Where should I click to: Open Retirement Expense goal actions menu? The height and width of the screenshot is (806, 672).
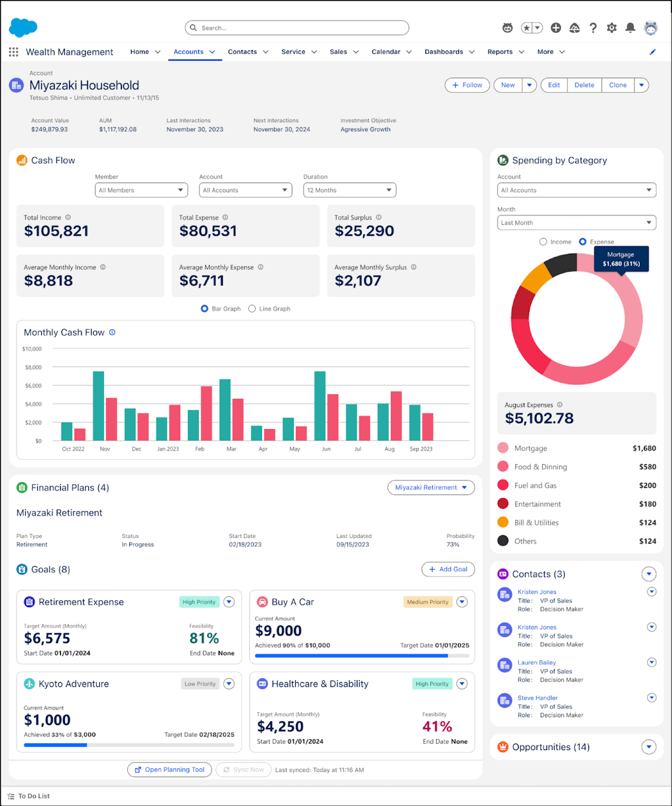pos(229,602)
